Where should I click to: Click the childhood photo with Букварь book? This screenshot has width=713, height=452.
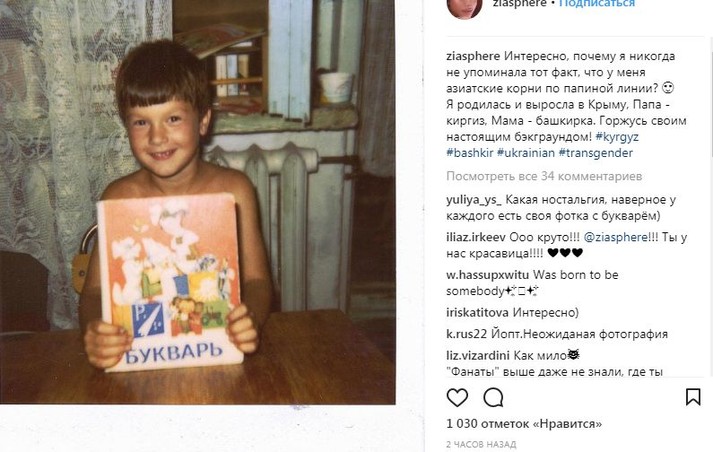[197, 202]
